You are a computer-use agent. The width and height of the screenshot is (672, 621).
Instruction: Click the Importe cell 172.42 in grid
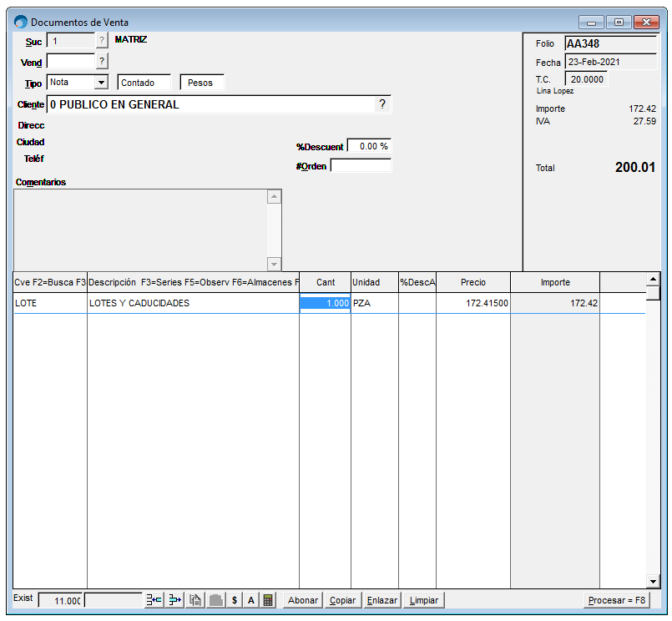[555, 303]
